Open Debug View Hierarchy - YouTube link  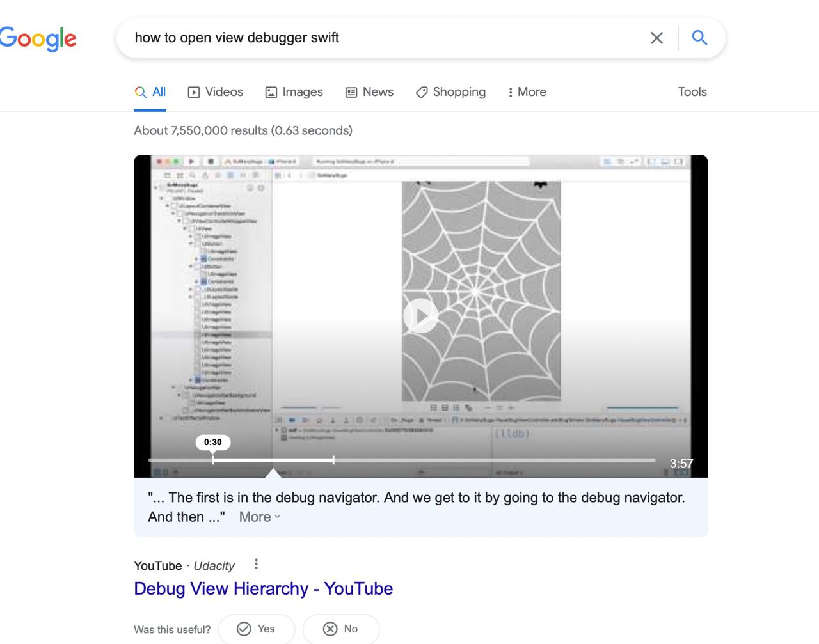click(x=263, y=588)
